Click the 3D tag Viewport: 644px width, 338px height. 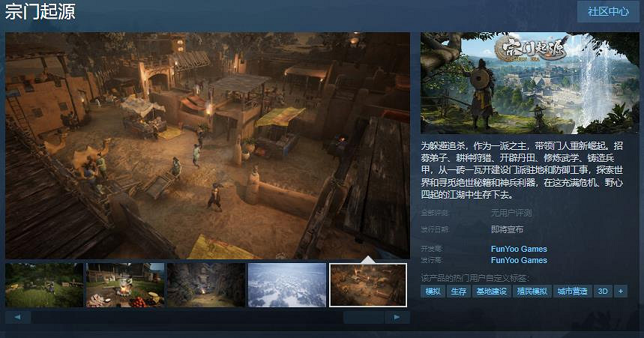pos(603,292)
